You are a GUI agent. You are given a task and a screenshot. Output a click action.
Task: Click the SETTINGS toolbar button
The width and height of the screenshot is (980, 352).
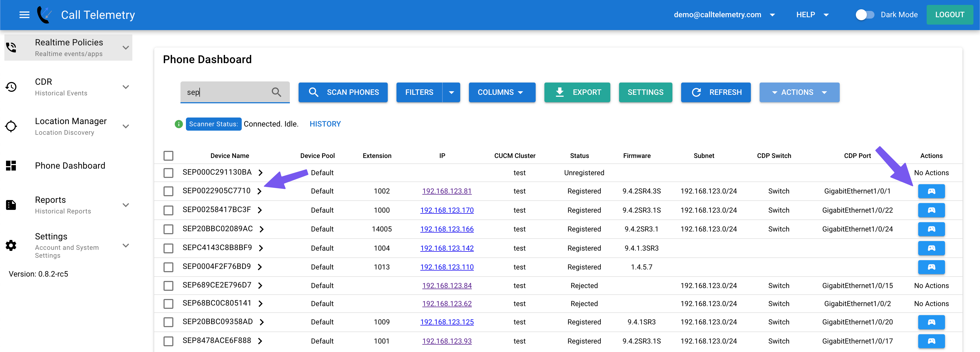645,92
